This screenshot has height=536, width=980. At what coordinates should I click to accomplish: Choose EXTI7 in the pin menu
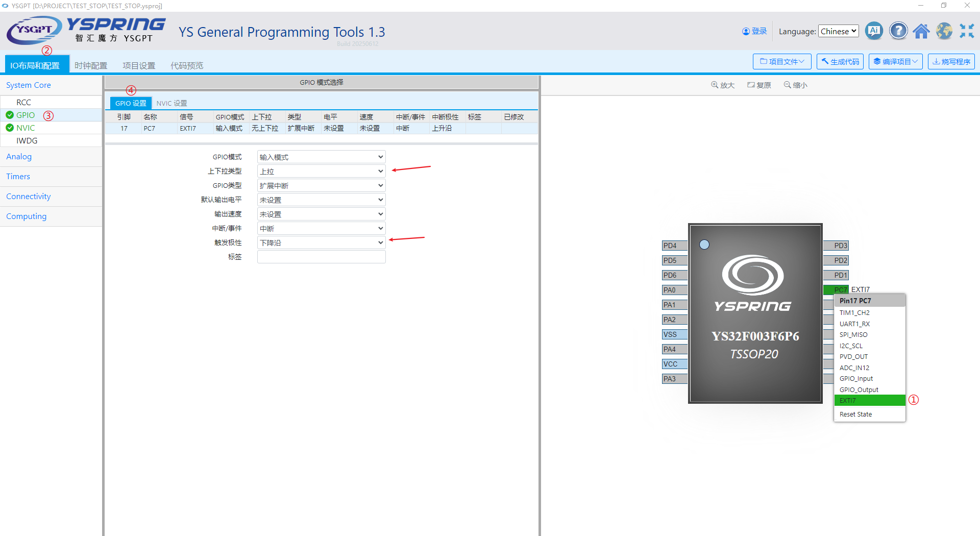[x=870, y=401]
